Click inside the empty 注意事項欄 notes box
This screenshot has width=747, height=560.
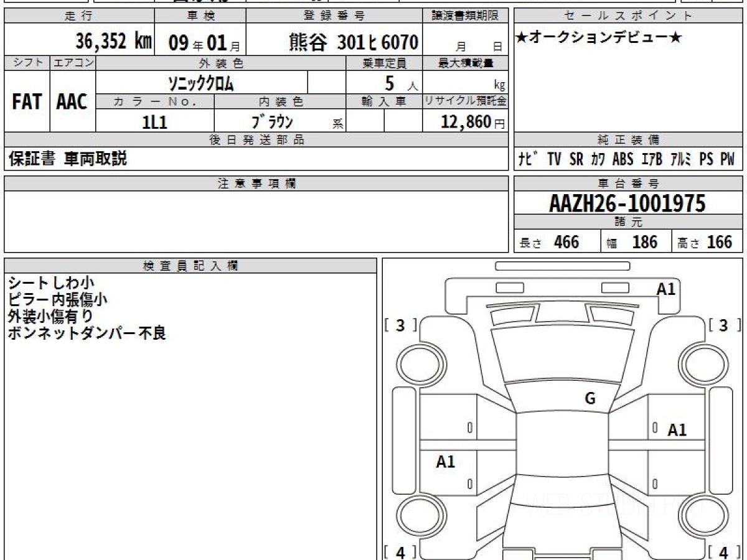click(256, 222)
